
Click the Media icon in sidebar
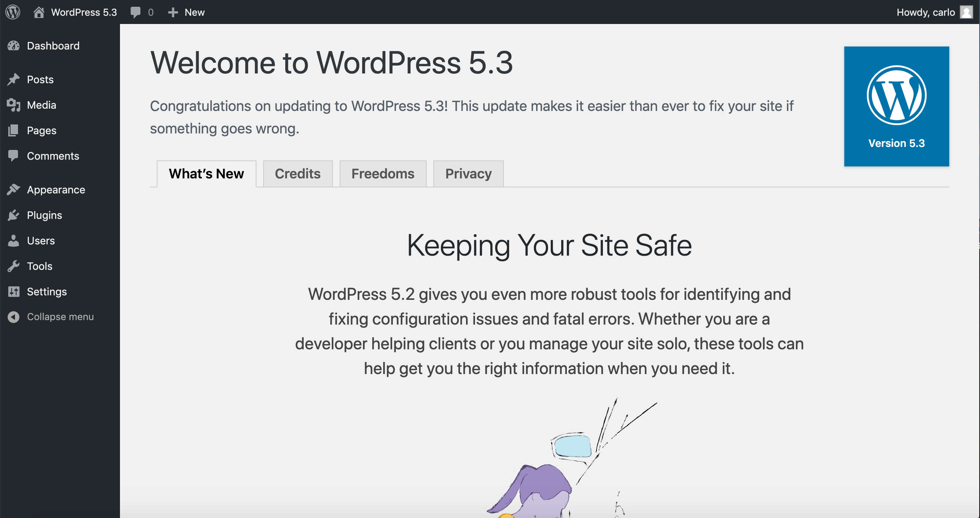(x=13, y=105)
